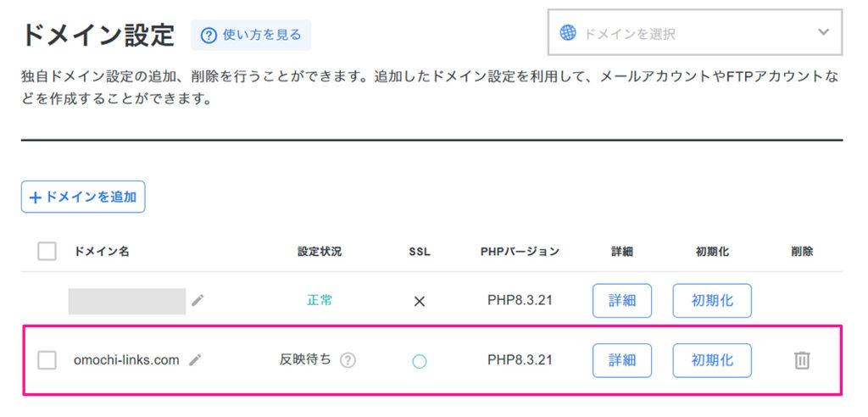
Task: Open 詳細 for omochi-links.com
Action: click(x=621, y=360)
